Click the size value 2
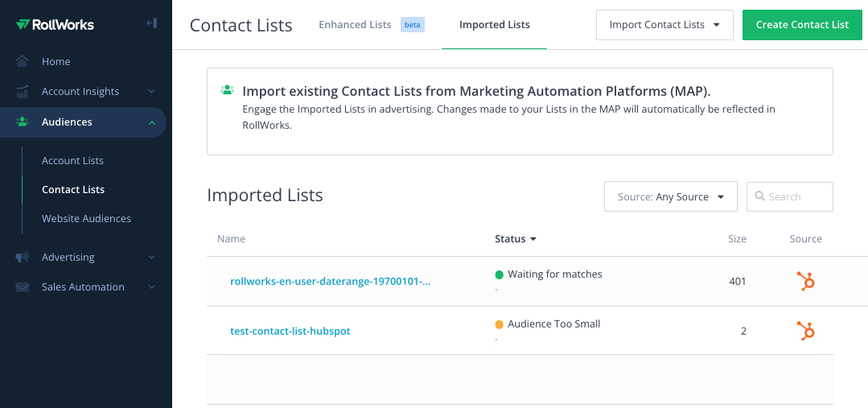868x408 pixels. [743, 331]
